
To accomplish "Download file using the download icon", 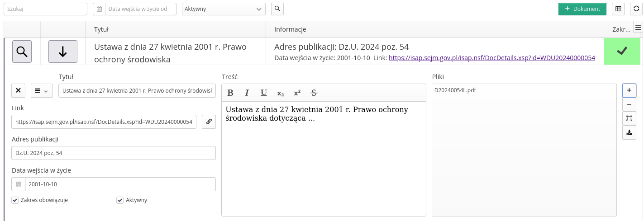I will coord(629,132).
